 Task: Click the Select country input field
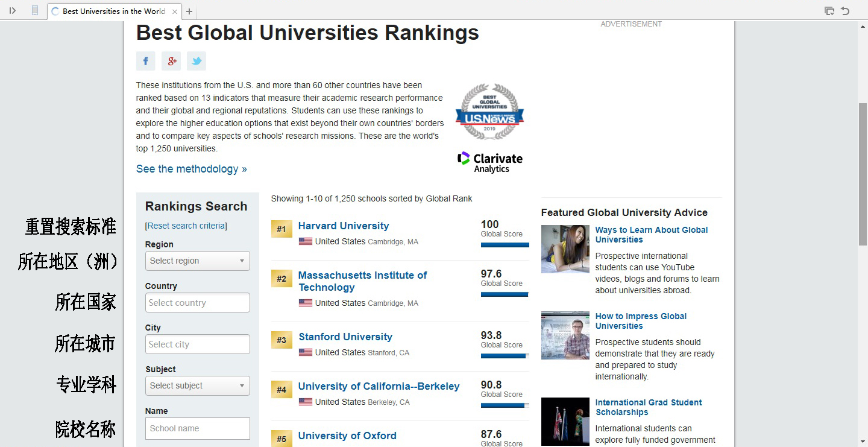coord(198,303)
